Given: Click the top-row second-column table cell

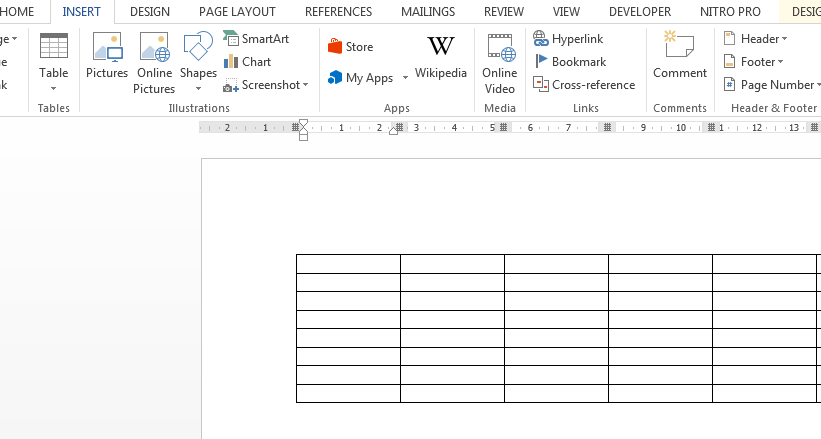Looking at the screenshot, I should (452, 264).
